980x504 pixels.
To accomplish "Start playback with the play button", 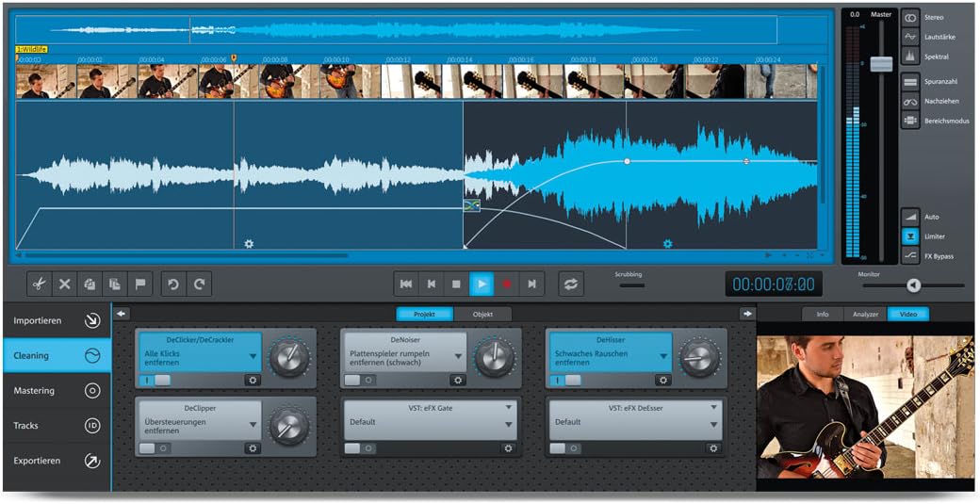I will tap(482, 285).
